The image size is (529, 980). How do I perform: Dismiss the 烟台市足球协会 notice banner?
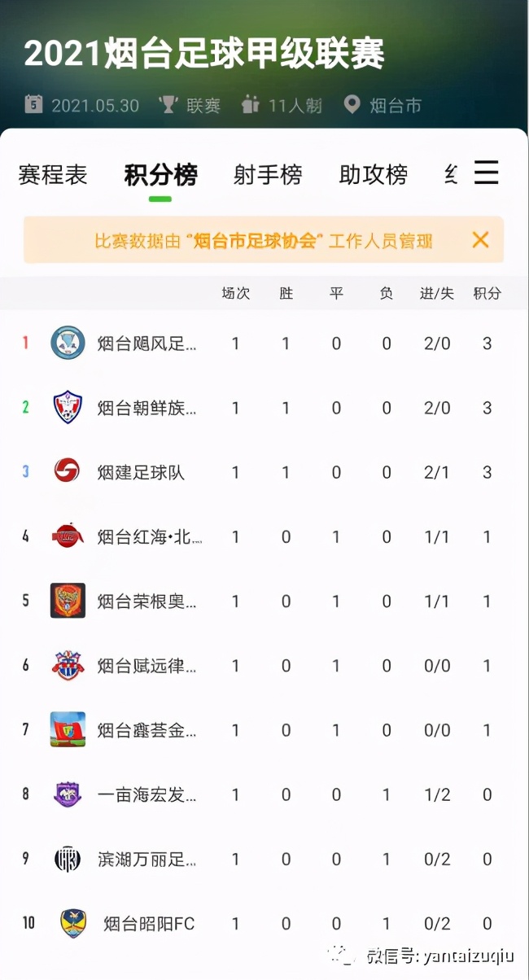480,239
